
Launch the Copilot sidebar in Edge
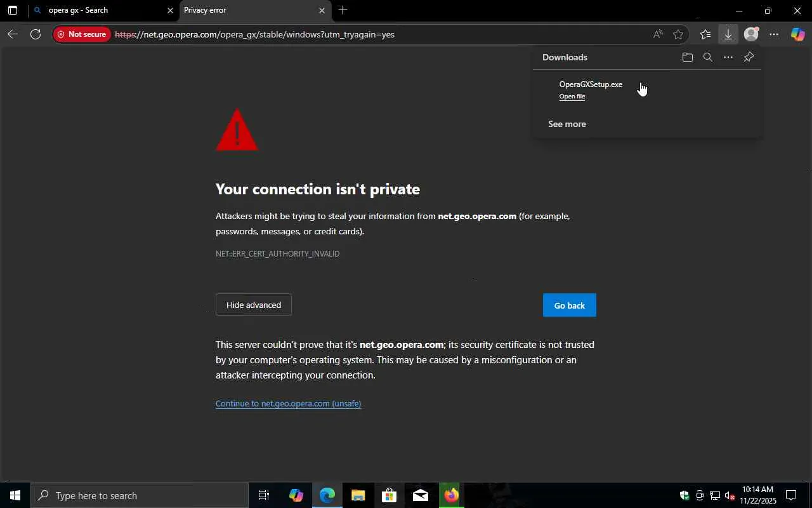point(797,34)
